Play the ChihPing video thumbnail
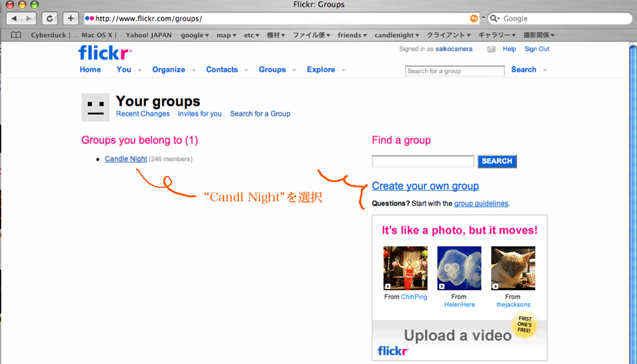 point(405,268)
